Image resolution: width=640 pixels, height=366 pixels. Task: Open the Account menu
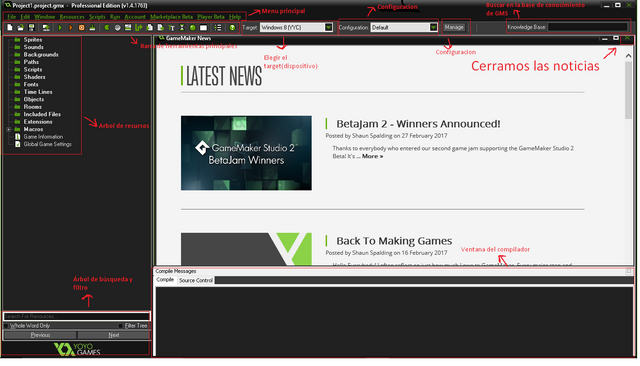(135, 17)
